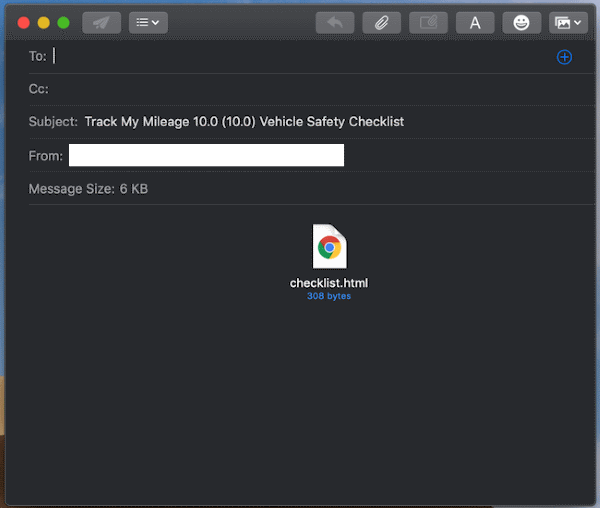Enter full screen with the green button

click(63, 22)
